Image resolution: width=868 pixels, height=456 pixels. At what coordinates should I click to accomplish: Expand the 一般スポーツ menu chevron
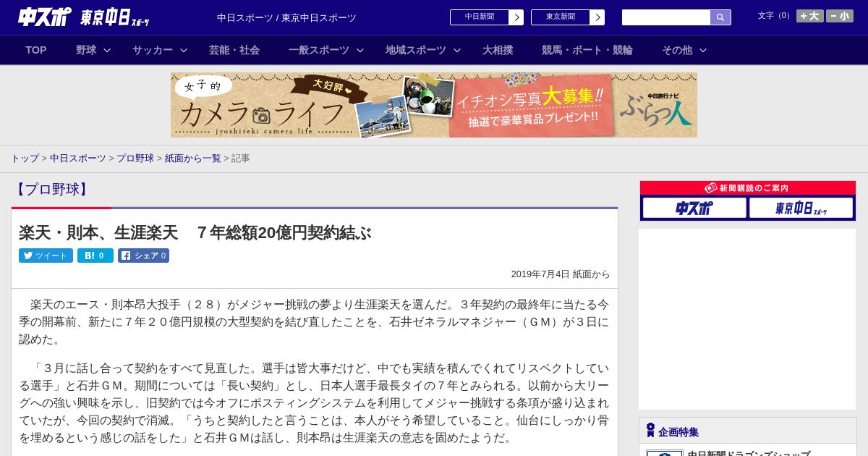360,50
